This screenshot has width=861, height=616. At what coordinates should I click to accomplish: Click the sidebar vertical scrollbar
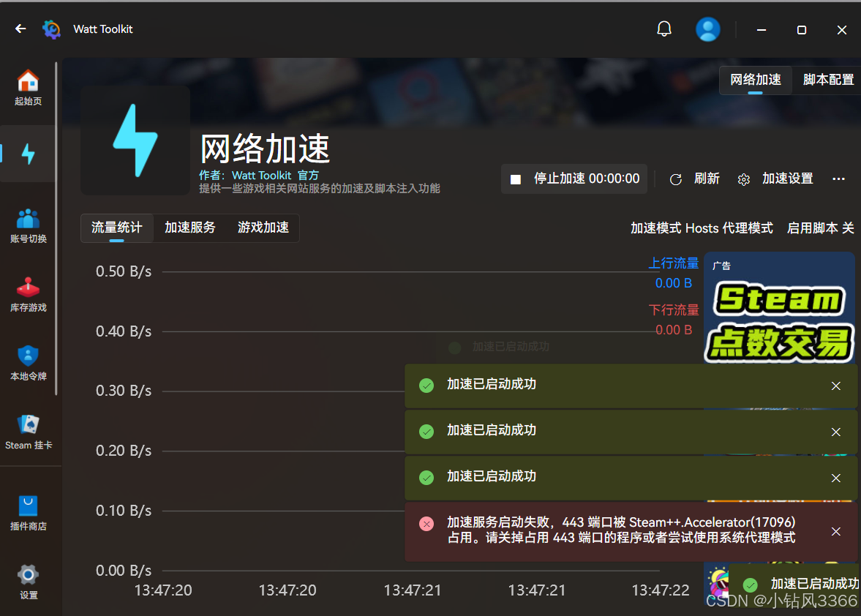[x=56, y=228]
